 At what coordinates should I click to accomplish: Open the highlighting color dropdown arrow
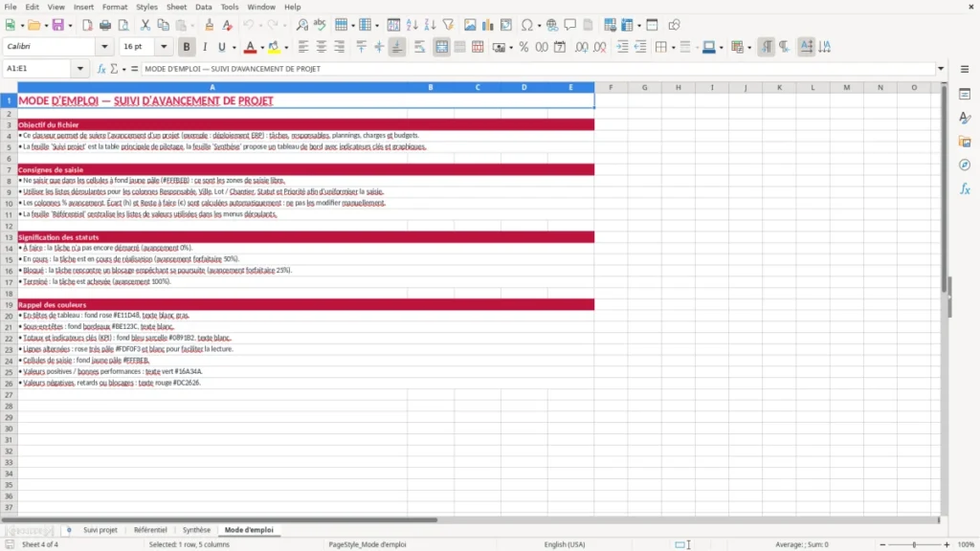pos(286,48)
